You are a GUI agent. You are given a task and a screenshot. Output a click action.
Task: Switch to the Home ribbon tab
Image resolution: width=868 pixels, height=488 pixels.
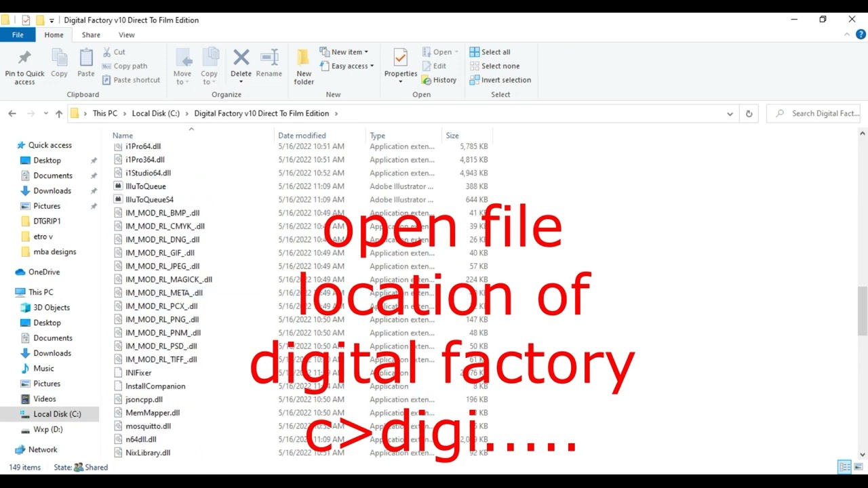54,35
